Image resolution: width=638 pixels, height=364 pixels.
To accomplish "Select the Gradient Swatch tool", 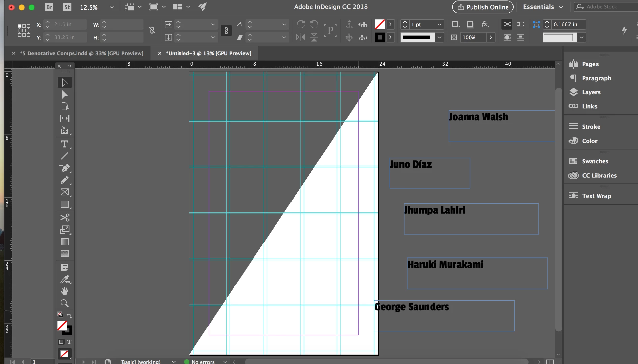I will (65, 242).
